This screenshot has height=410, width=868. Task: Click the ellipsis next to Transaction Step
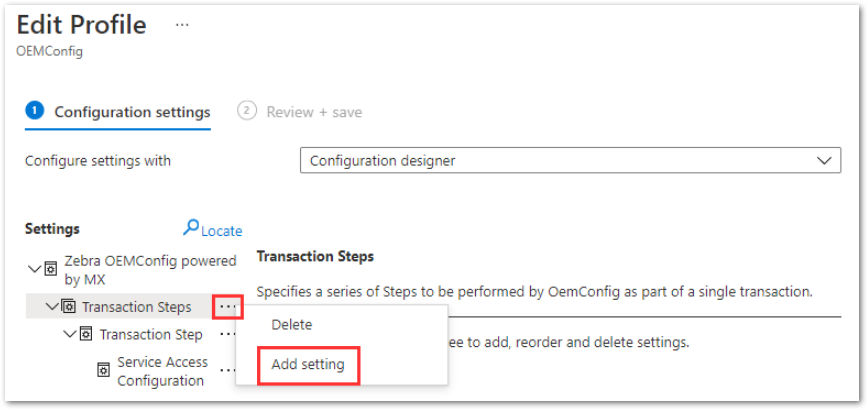click(228, 334)
